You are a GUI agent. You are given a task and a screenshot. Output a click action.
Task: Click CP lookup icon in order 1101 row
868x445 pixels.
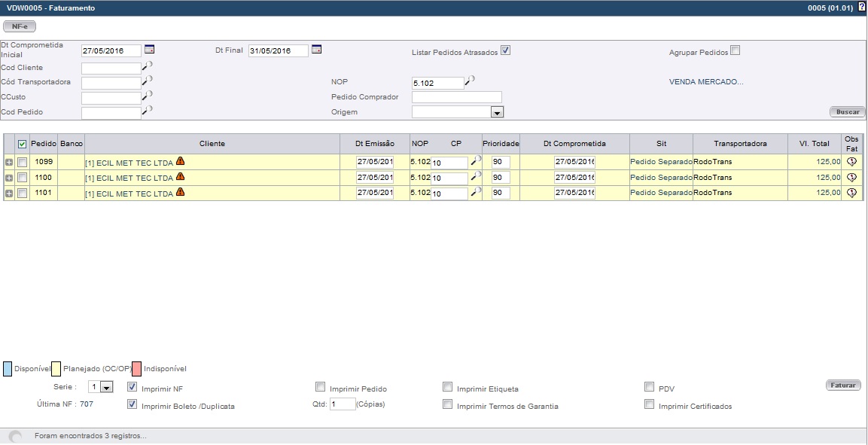tap(475, 192)
